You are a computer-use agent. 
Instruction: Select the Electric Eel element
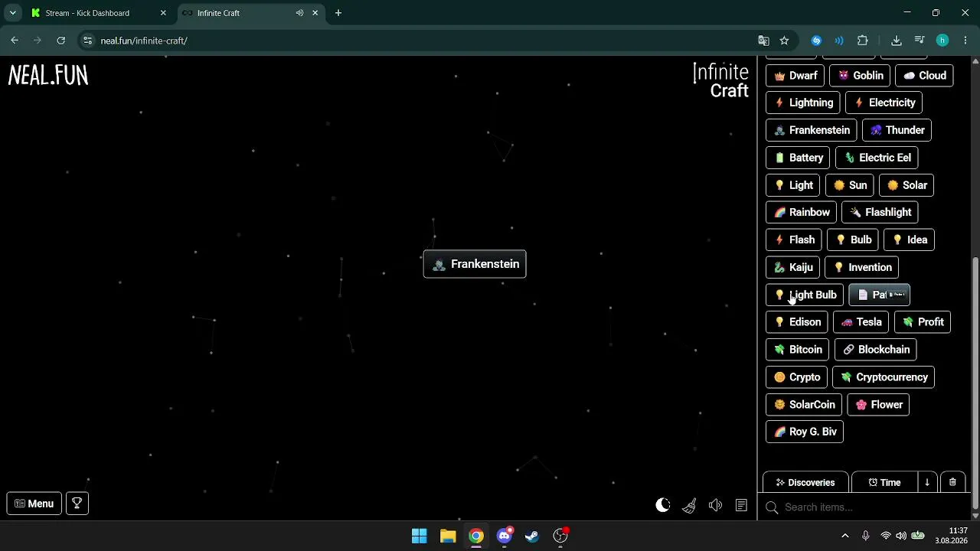point(877,158)
